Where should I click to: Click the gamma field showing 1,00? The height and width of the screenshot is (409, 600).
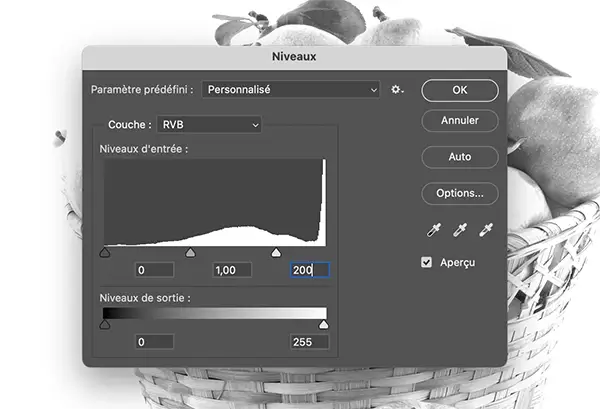tap(232, 270)
